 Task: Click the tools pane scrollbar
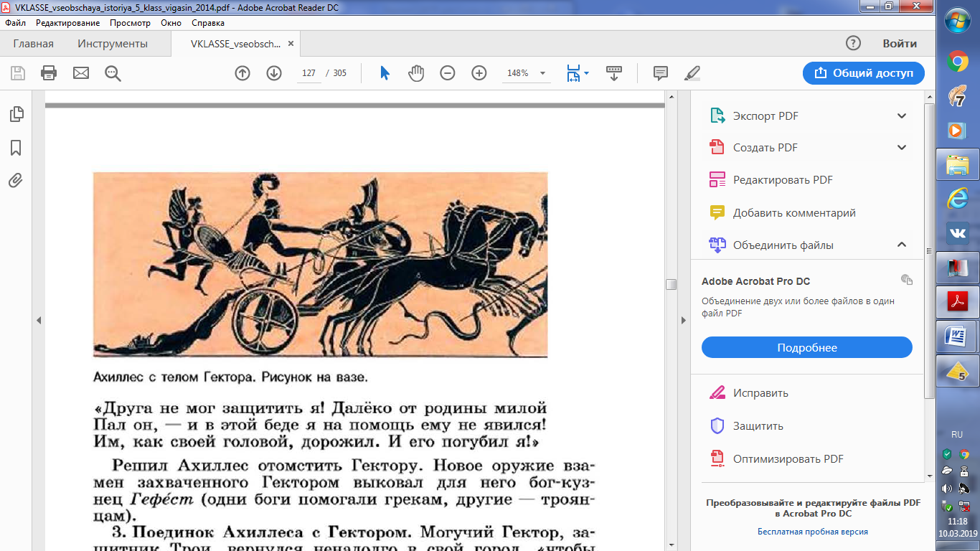[930, 251]
